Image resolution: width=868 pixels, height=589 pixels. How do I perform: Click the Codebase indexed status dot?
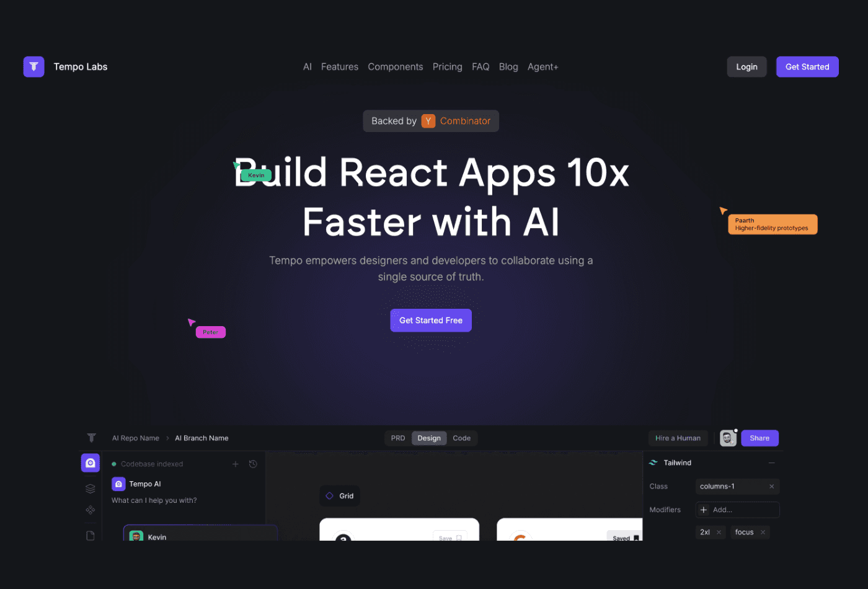point(114,464)
